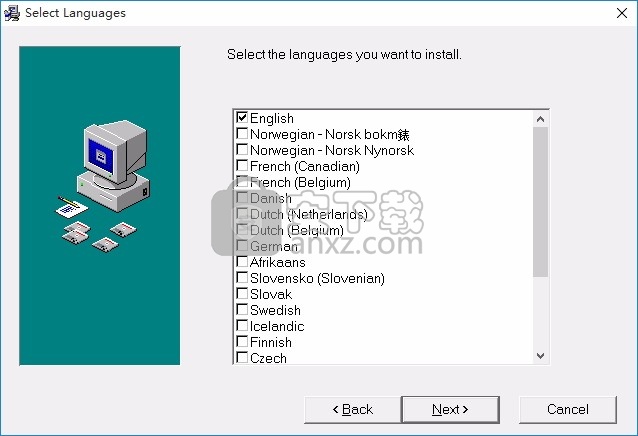
Task: Go back with the Back button
Action: pos(353,410)
